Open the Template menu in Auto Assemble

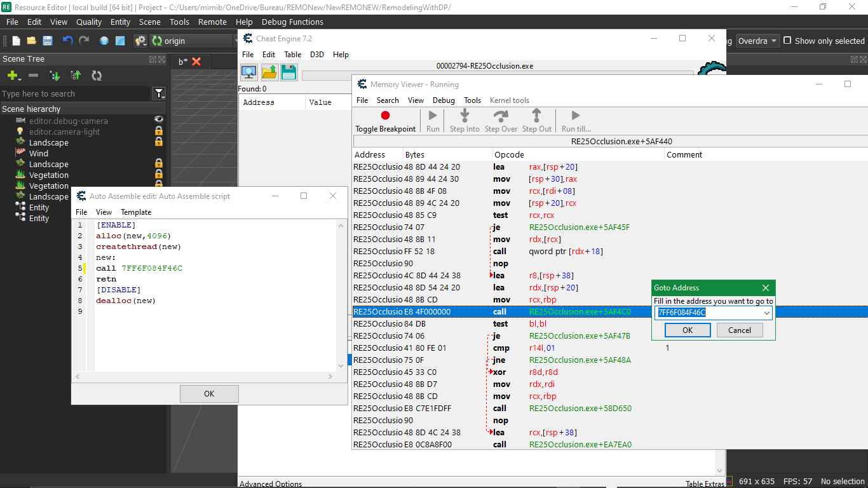pyautogui.click(x=136, y=212)
